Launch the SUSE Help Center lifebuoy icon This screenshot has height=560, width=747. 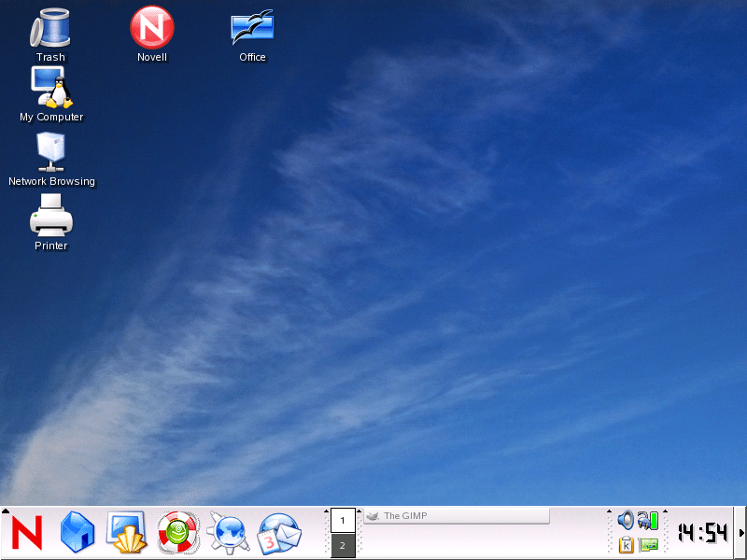tap(177, 532)
